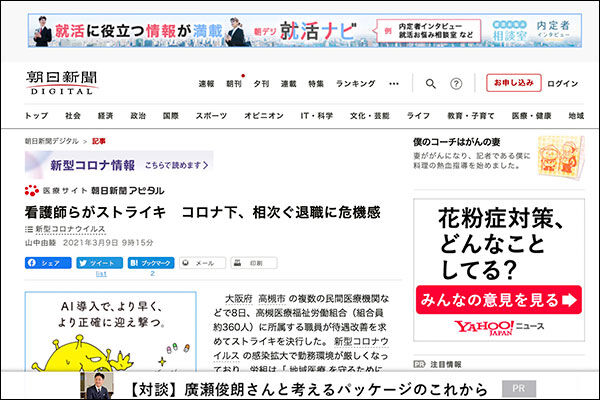Click the AI導入で yellow virus ad image
Image resolution: width=600 pixels, height=400 pixels.
click(111, 331)
